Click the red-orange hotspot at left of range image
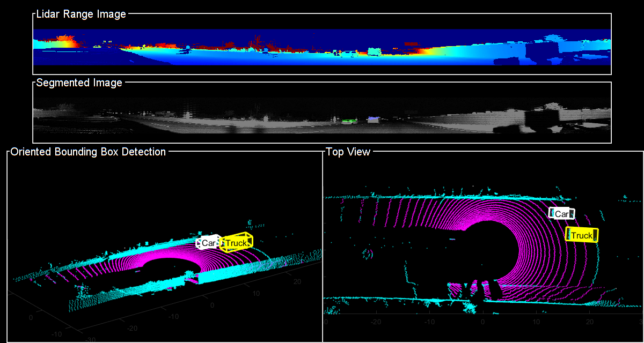The image size is (644, 343). [65, 42]
